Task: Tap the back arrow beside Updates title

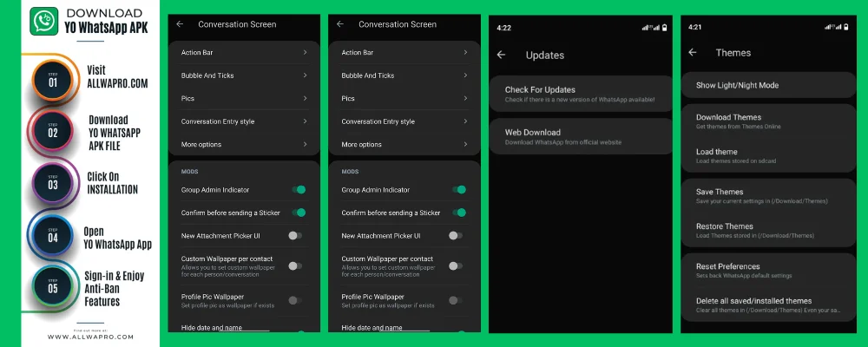Action: point(501,55)
